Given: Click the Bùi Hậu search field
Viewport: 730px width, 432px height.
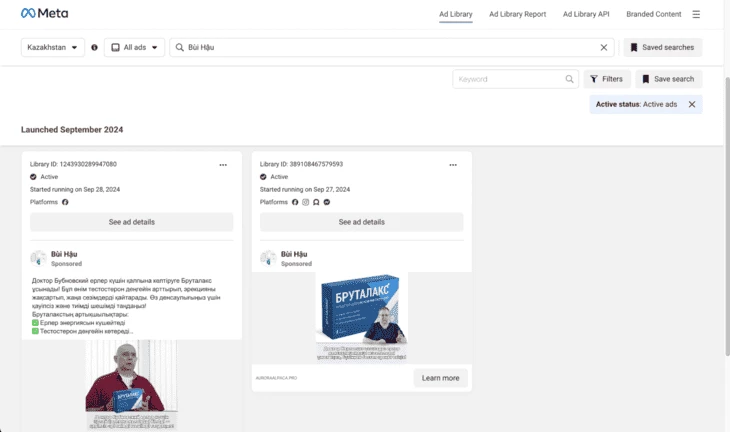Looking at the screenshot, I should pyautogui.click(x=392, y=47).
